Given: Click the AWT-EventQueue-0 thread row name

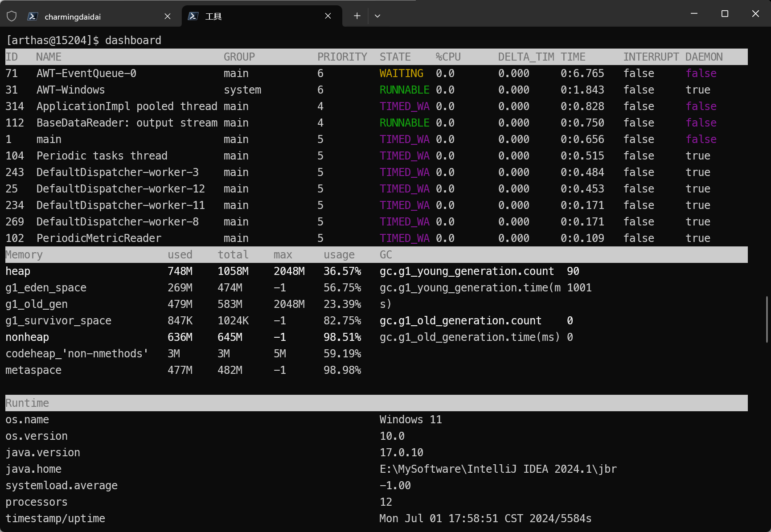Looking at the screenshot, I should point(86,74).
